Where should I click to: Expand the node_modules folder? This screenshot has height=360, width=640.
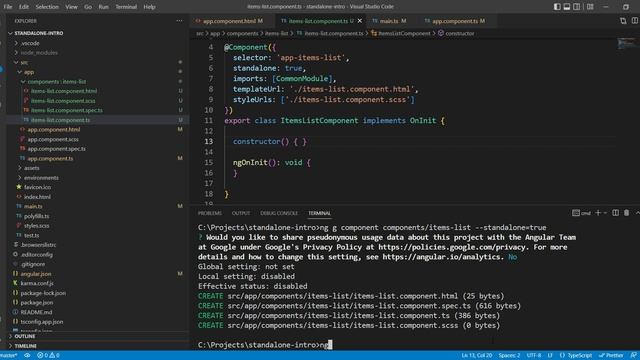tap(39, 53)
